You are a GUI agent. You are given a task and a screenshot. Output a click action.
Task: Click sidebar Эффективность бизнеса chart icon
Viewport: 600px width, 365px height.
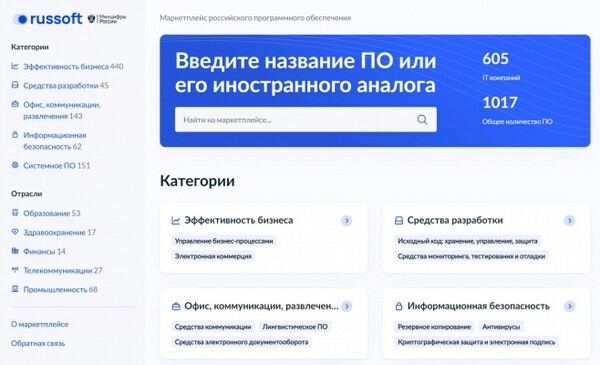(x=15, y=66)
